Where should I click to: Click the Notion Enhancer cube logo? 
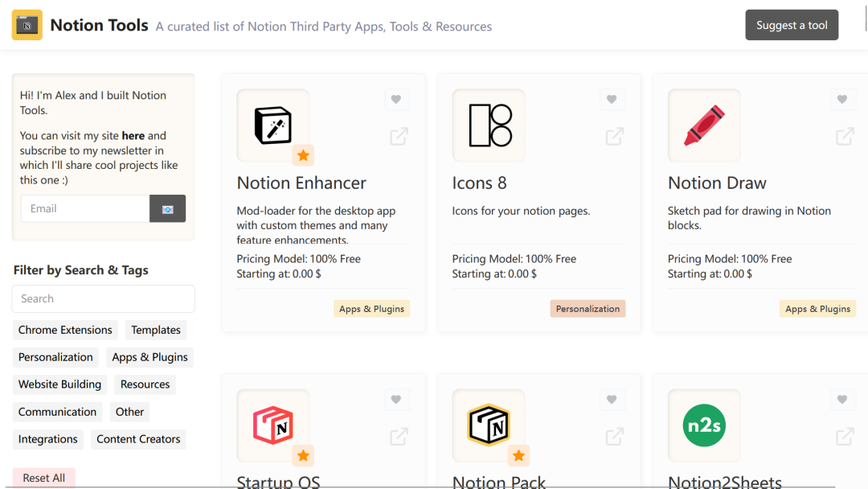pyautogui.click(x=273, y=125)
